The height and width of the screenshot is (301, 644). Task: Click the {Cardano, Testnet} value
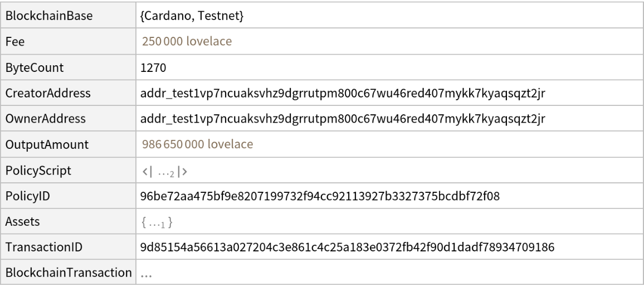point(192,16)
